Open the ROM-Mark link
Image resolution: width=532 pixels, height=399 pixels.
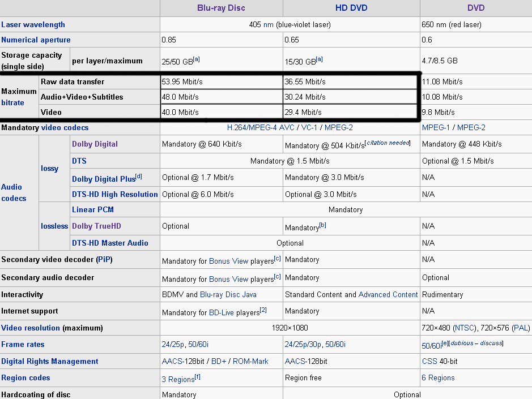[x=250, y=362]
